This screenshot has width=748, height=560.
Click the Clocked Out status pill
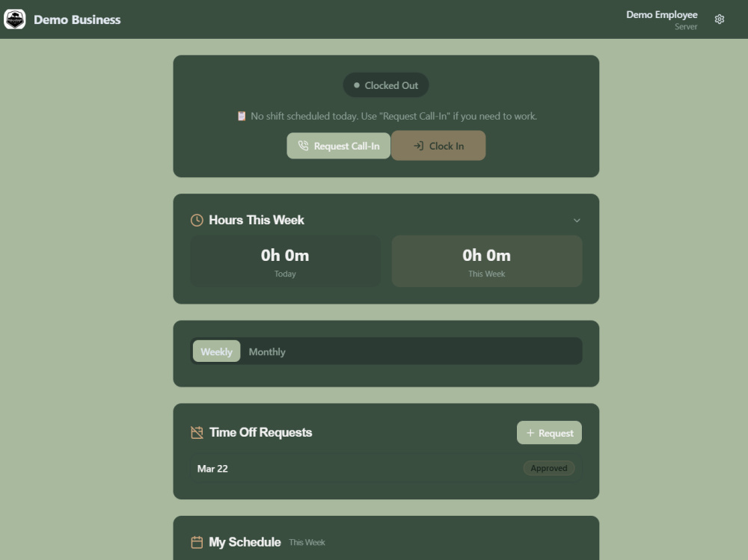point(386,85)
